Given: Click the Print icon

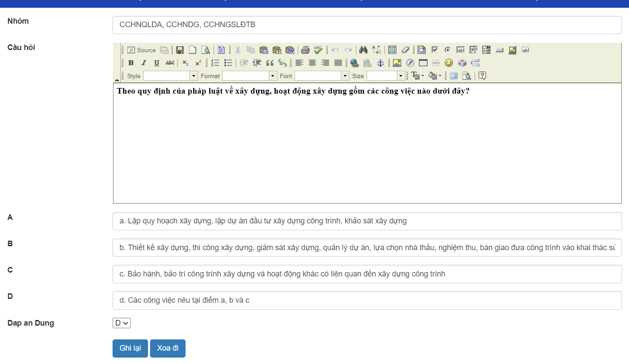Looking at the screenshot, I should coord(305,50).
